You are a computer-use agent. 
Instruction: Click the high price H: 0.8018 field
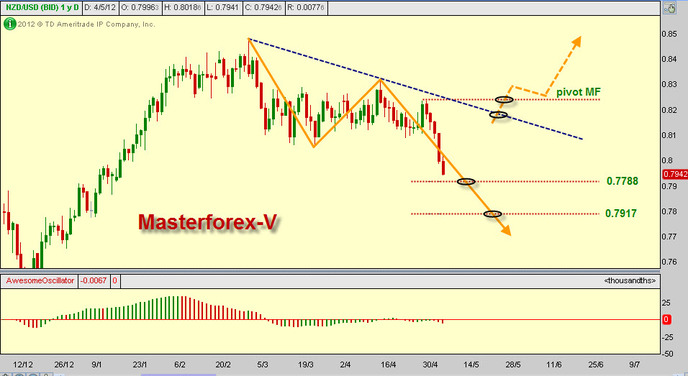(x=183, y=7)
